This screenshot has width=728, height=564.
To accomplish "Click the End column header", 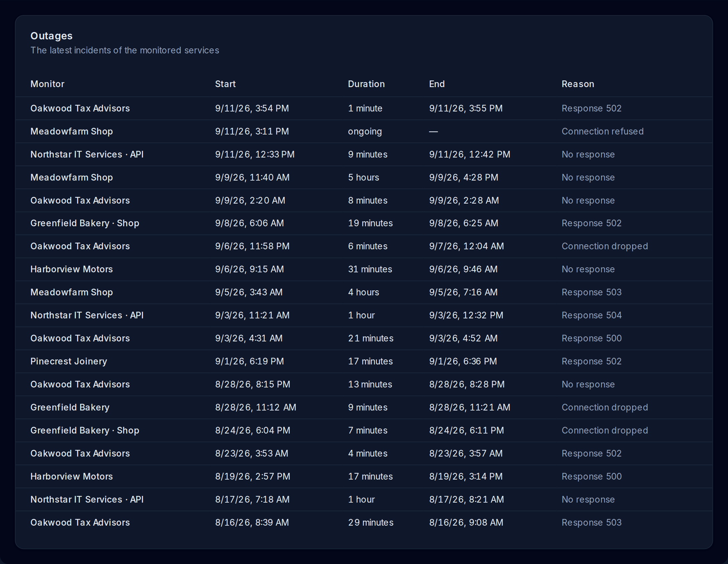I will (437, 84).
